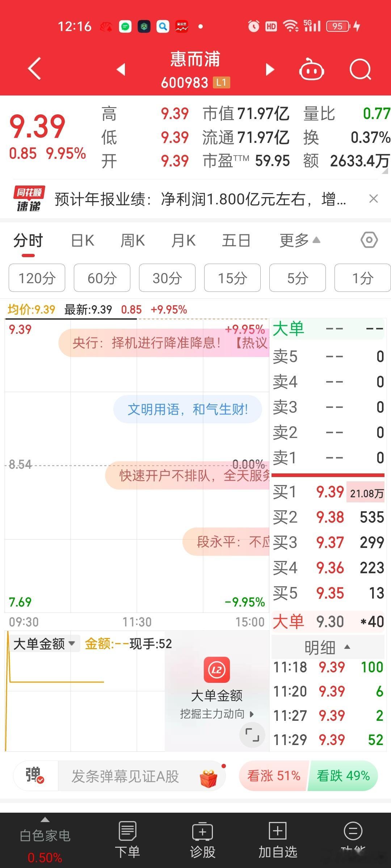Viewport: 391px width, 868px height.
Task: Tap the L2 大单金额 icon
Action: pyautogui.click(x=217, y=670)
